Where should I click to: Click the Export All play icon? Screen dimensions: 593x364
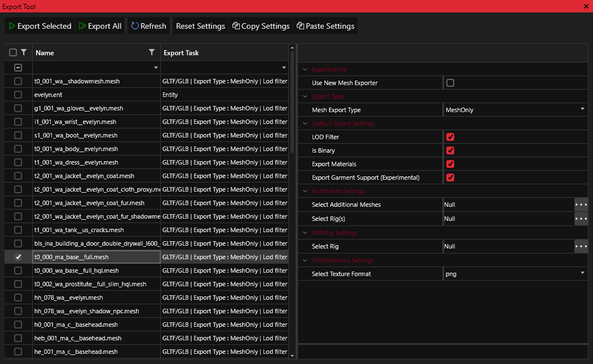82,26
